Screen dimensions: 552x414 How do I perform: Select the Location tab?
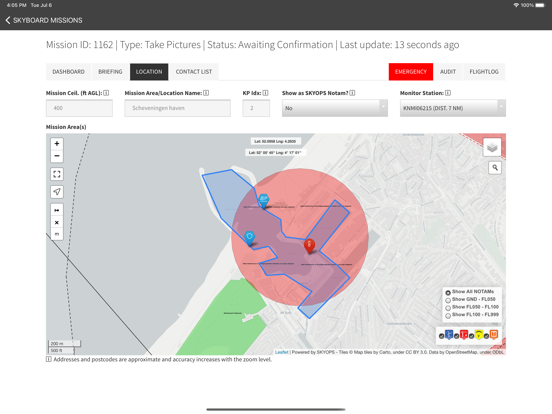(x=149, y=72)
